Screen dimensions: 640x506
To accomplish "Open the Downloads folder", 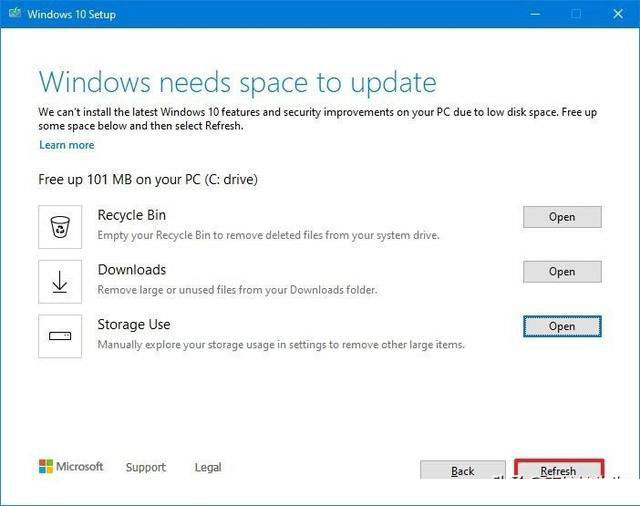I will [562, 271].
